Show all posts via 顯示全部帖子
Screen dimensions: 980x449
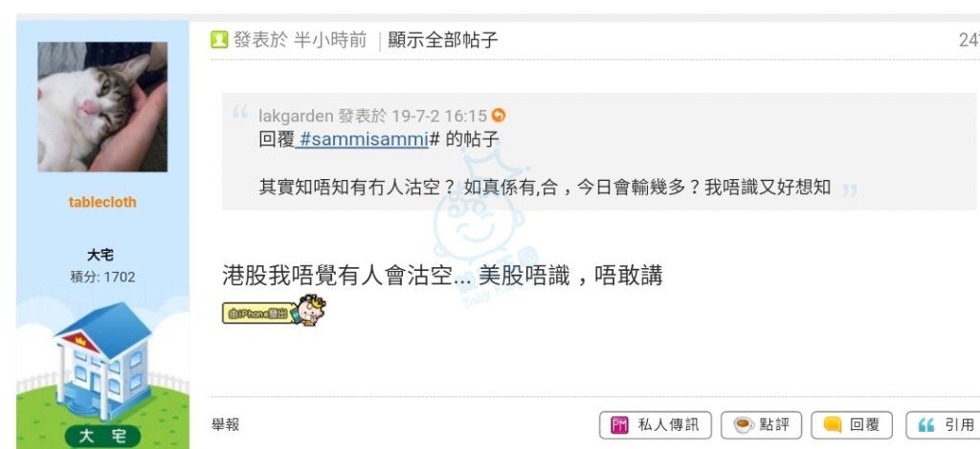[443, 40]
